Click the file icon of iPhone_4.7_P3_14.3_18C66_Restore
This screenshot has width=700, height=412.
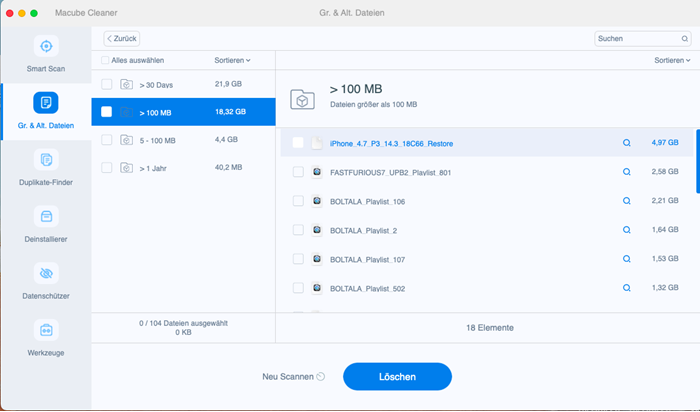pyautogui.click(x=317, y=143)
